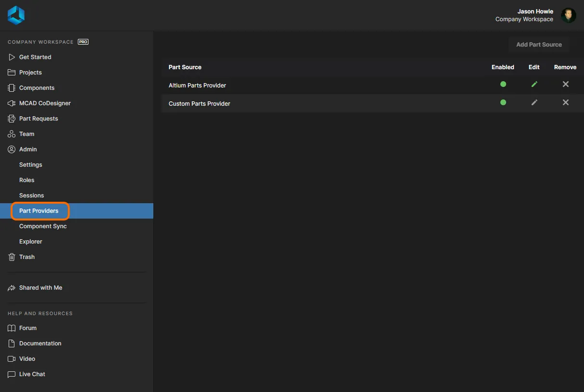Click the Get Started play icon

(12, 57)
